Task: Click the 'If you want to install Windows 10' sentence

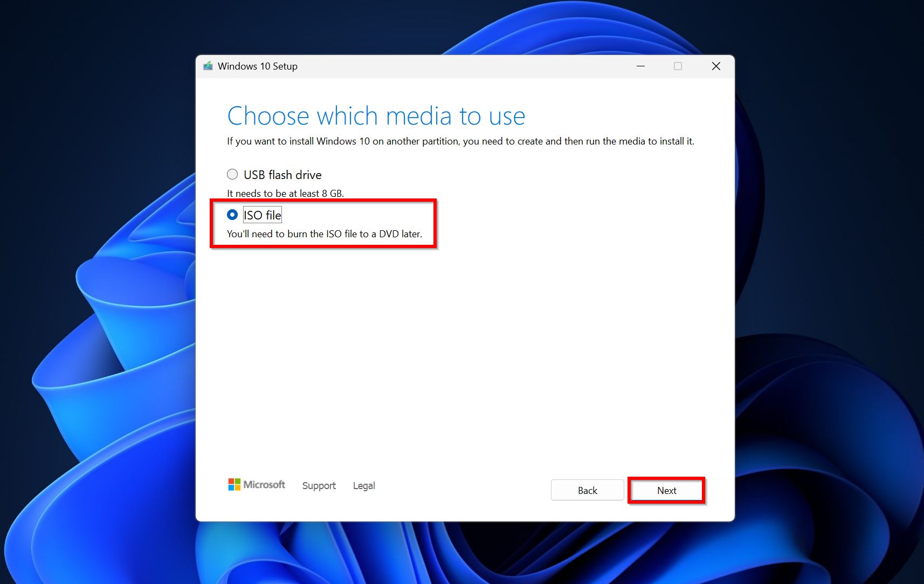Action: pos(460,141)
